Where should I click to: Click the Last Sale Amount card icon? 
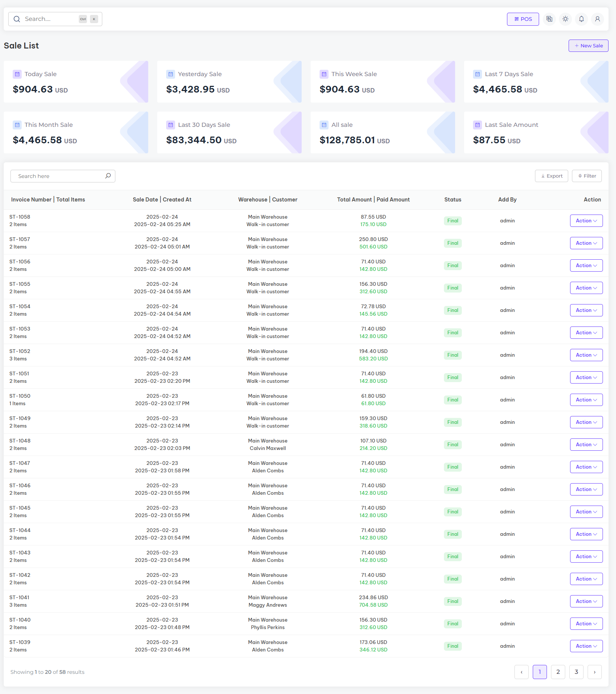pyautogui.click(x=477, y=125)
